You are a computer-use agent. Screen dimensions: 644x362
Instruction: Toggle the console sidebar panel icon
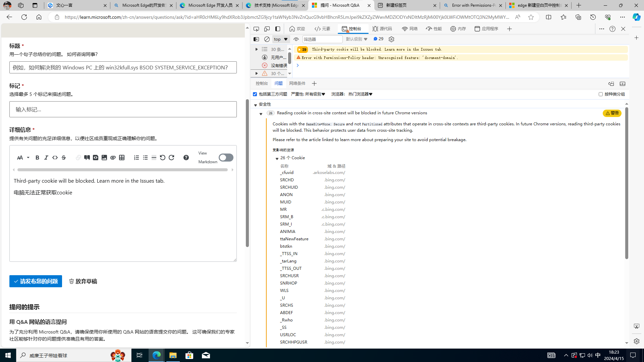click(x=256, y=39)
